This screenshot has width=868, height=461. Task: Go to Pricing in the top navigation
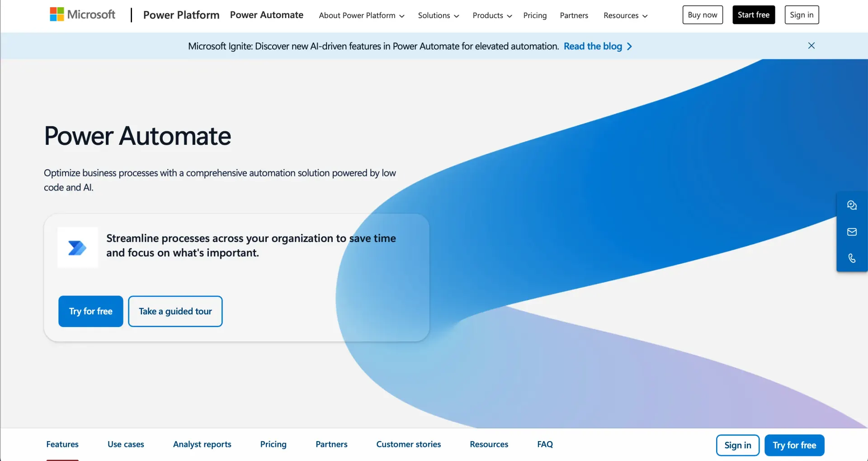[x=535, y=15]
